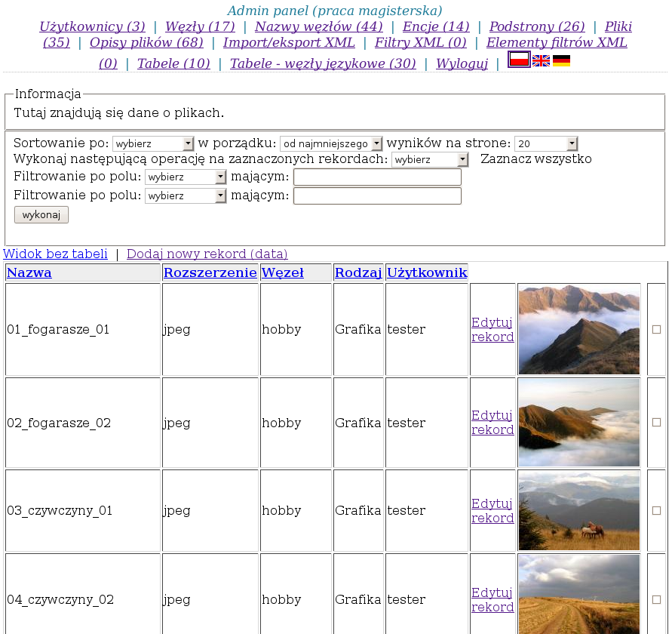672x634 pixels.
Task: Tick checkbox for 04_czywczyny_02 row
Action: 656,599
